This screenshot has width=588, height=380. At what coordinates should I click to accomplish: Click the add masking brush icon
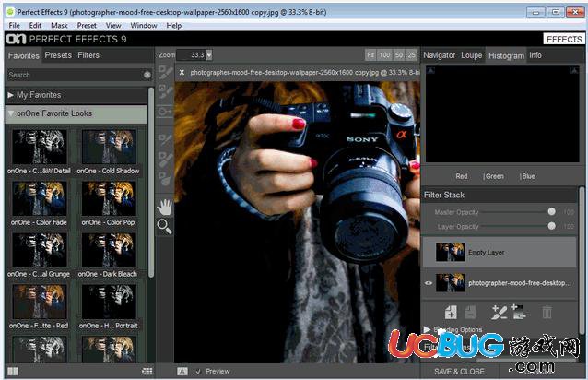[x=500, y=312]
